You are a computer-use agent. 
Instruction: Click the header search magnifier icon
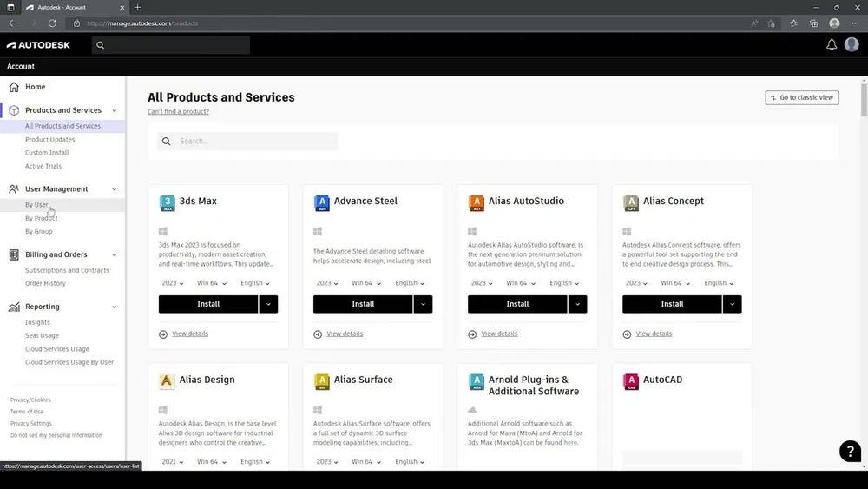[101, 45]
